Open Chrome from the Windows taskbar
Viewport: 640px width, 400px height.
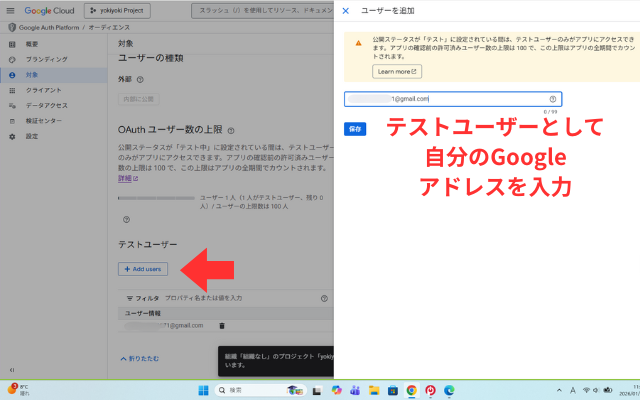pyautogui.click(x=411, y=389)
